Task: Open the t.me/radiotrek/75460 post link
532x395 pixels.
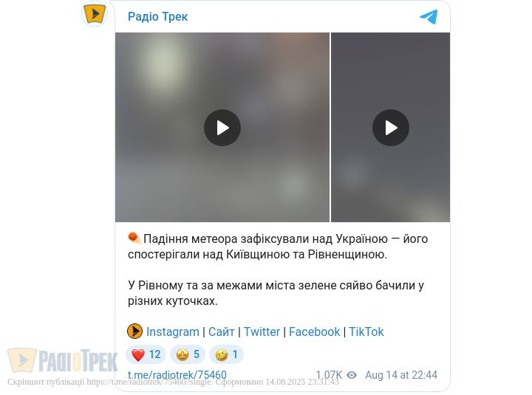Action: click(x=177, y=375)
